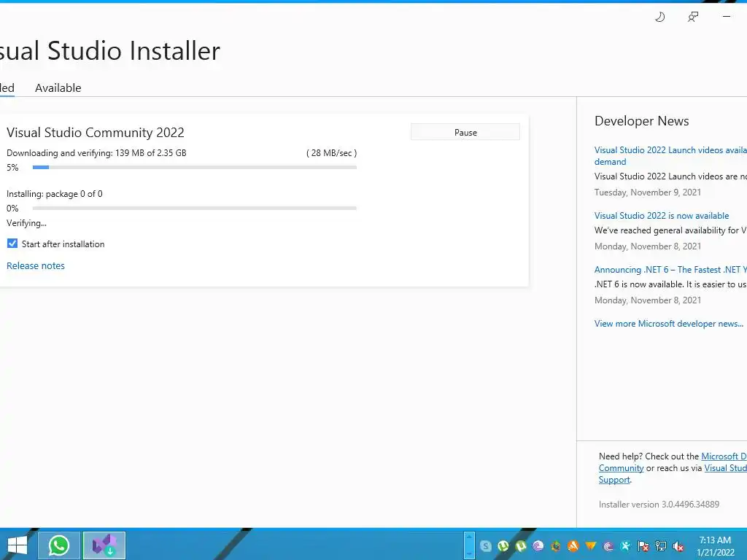Screen dimensions: 747x560
Task: Open the orange triangle tray icon
Action: pyautogui.click(x=591, y=546)
